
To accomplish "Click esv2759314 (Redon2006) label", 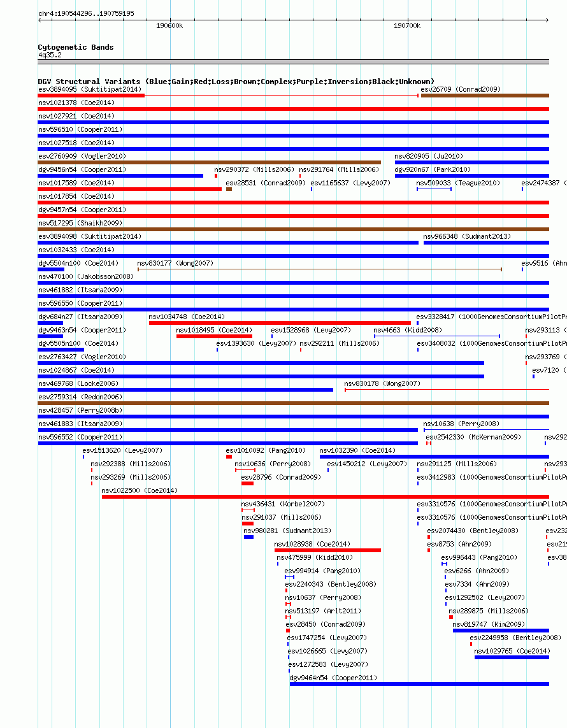I will (80, 397).
